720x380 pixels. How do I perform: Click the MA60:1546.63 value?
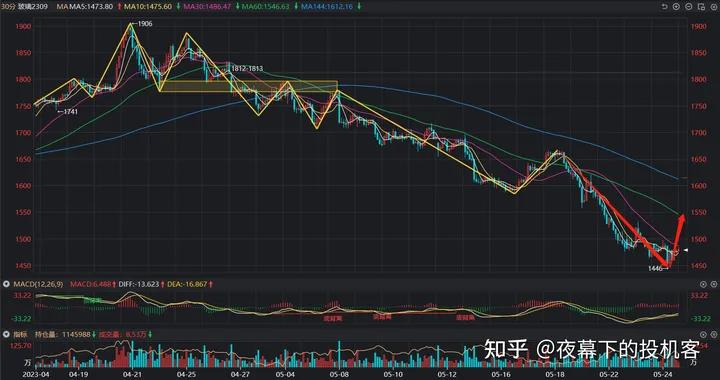pyautogui.click(x=266, y=6)
